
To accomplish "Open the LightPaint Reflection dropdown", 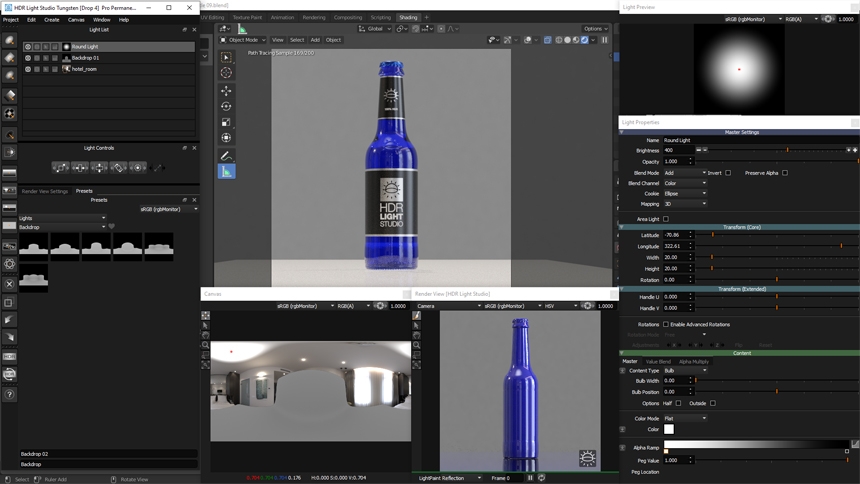I will [450, 478].
